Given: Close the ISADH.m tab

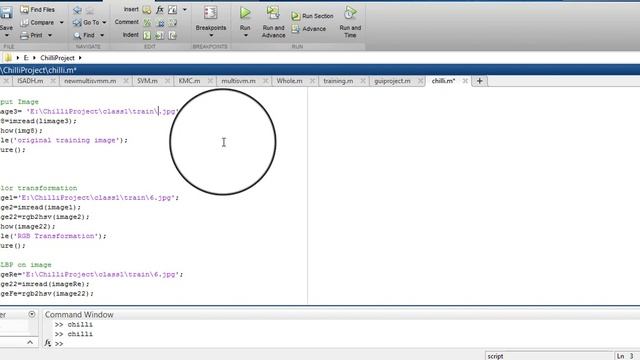Looking at the screenshot, I should click(x=53, y=81).
